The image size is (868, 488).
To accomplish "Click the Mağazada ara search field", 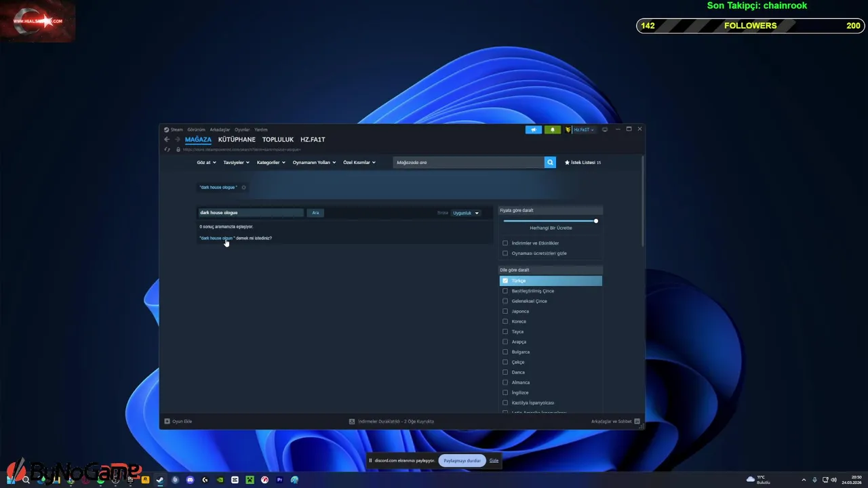I will pos(469,163).
